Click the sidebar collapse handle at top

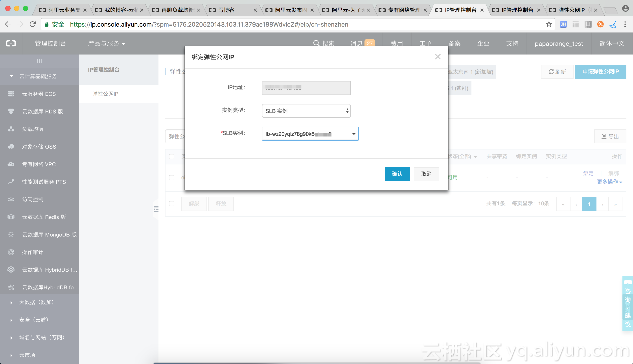tap(40, 61)
